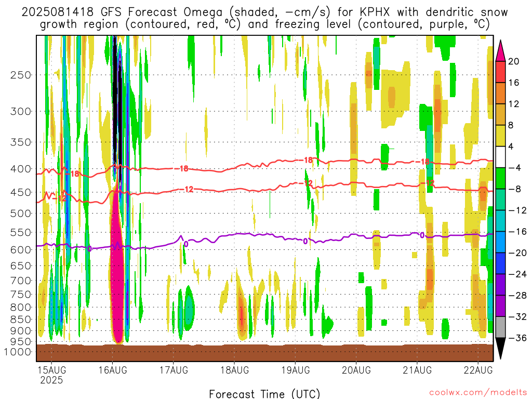The height and width of the screenshot is (399, 532).
Task: Select the -24 label on the colorbar
Action: tap(517, 274)
